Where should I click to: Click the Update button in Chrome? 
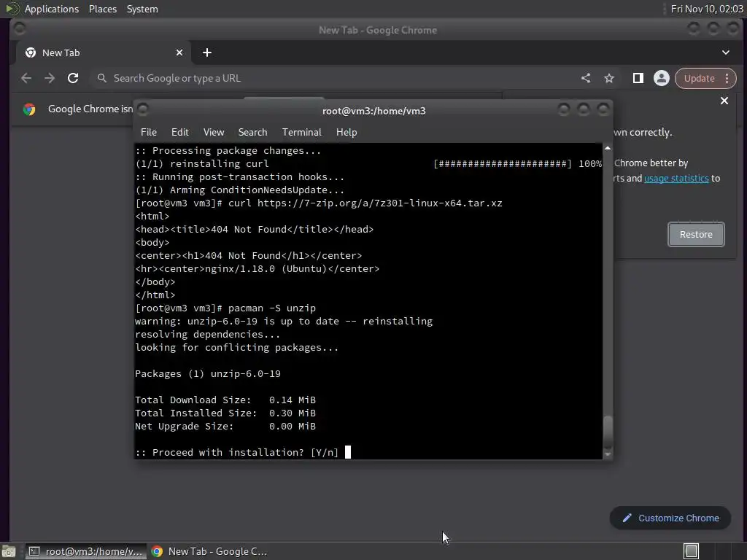point(699,78)
